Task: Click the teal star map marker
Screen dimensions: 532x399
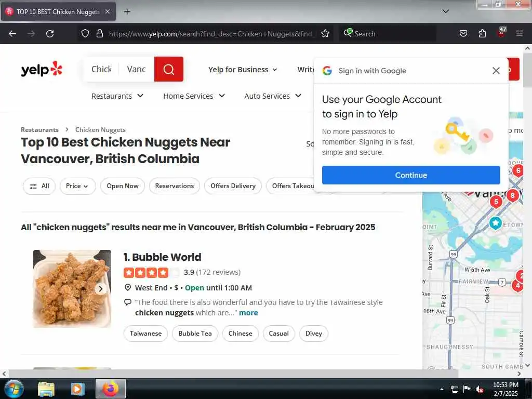Action: tap(495, 223)
